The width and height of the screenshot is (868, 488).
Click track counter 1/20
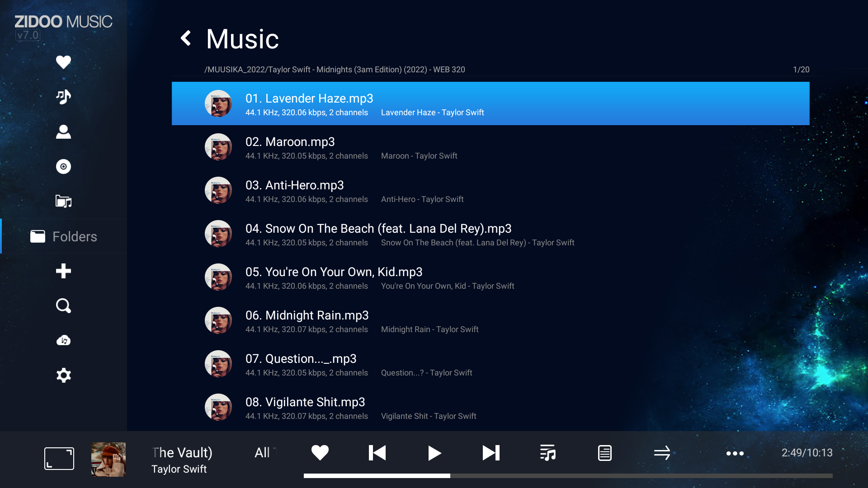point(801,70)
